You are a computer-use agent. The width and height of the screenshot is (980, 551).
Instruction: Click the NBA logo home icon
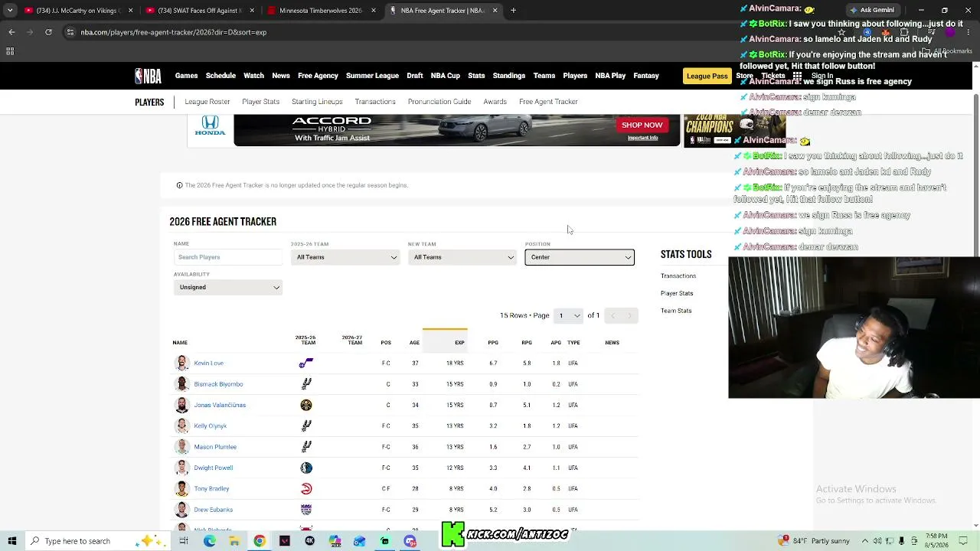[x=148, y=76]
